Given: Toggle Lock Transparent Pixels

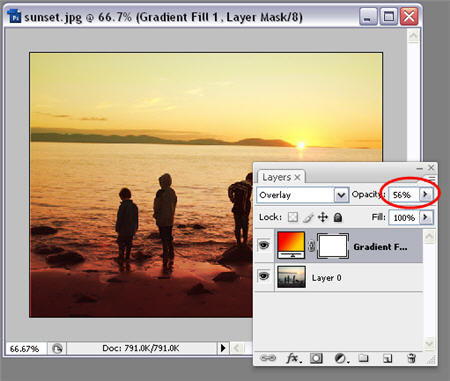Looking at the screenshot, I should click(293, 217).
